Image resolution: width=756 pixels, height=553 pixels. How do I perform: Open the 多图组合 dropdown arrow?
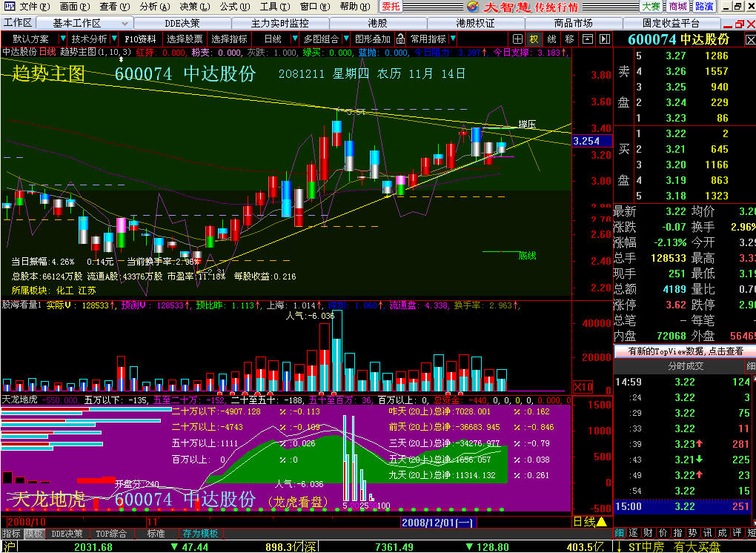pyautogui.click(x=346, y=39)
